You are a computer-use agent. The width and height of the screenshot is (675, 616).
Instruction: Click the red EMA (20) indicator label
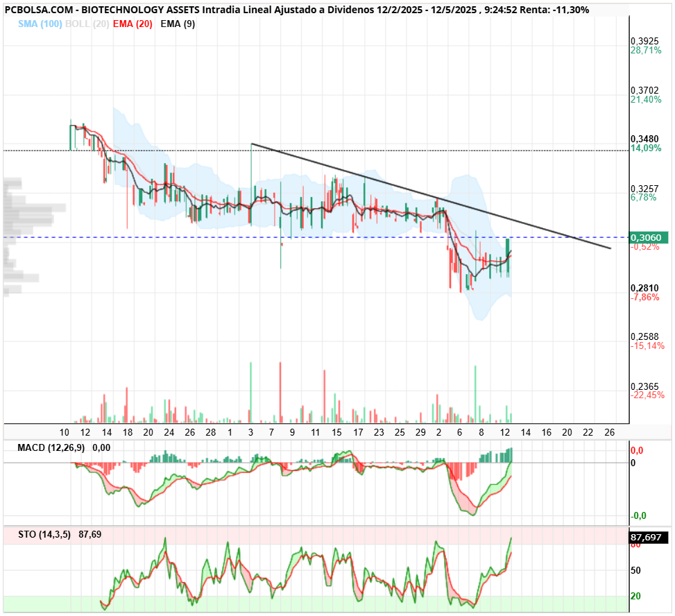coord(133,24)
